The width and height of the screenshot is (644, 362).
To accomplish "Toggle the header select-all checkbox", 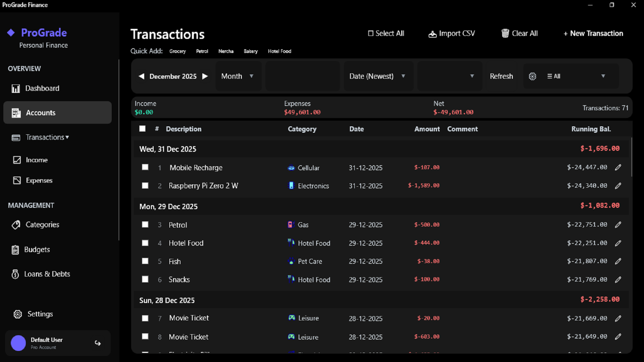I will point(142,129).
